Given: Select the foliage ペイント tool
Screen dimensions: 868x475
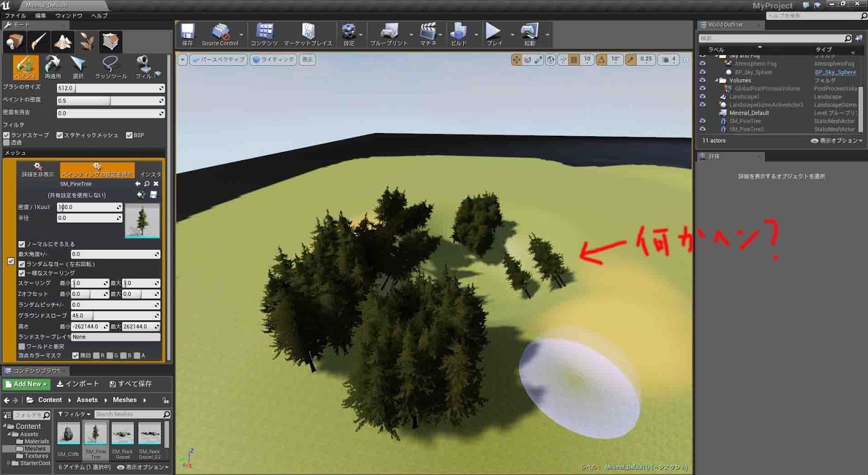Looking at the screenshot, I should [25, 67].
